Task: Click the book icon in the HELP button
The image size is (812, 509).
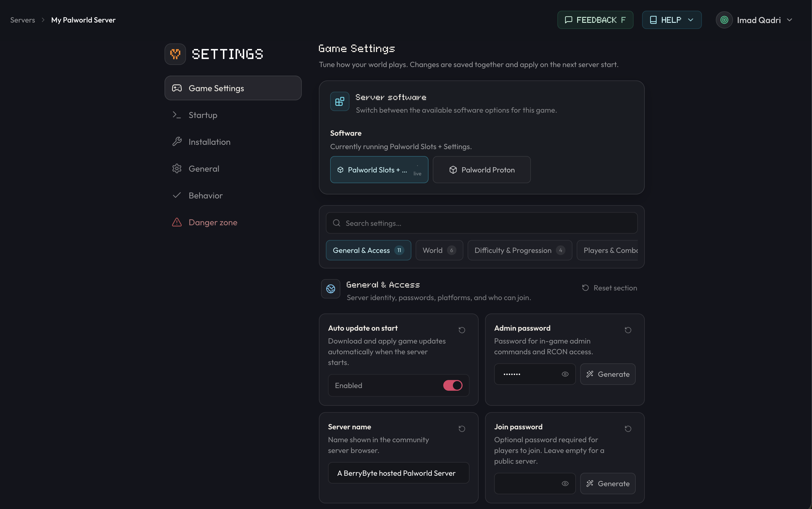Action: point(653,20)
